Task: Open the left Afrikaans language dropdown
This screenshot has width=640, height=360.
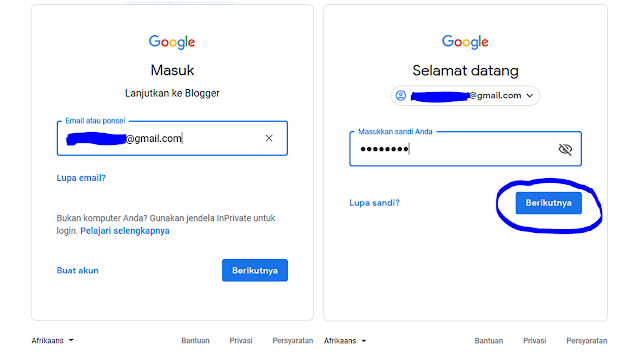Action: click(x=52, y=340)
